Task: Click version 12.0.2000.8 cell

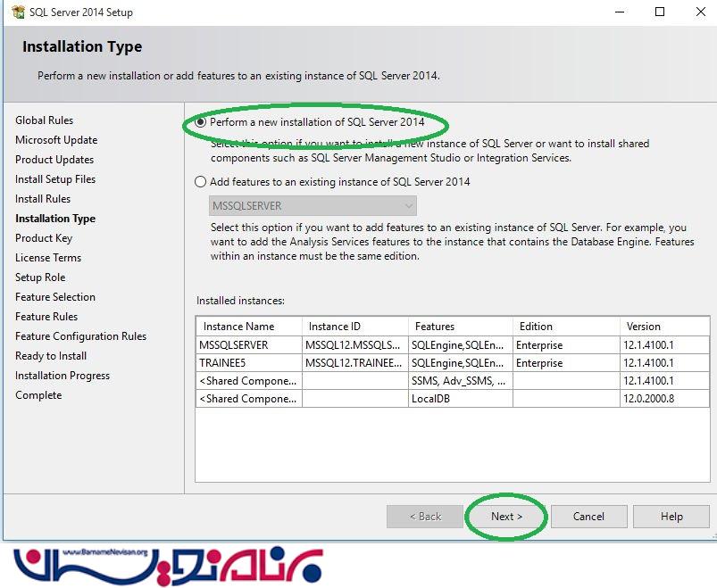Action: click(665, 399)
